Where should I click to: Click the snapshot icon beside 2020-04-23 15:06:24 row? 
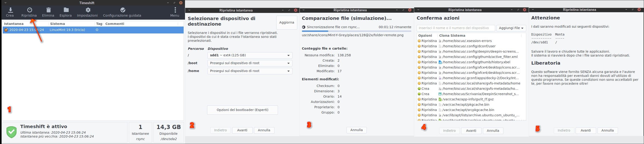6,30
